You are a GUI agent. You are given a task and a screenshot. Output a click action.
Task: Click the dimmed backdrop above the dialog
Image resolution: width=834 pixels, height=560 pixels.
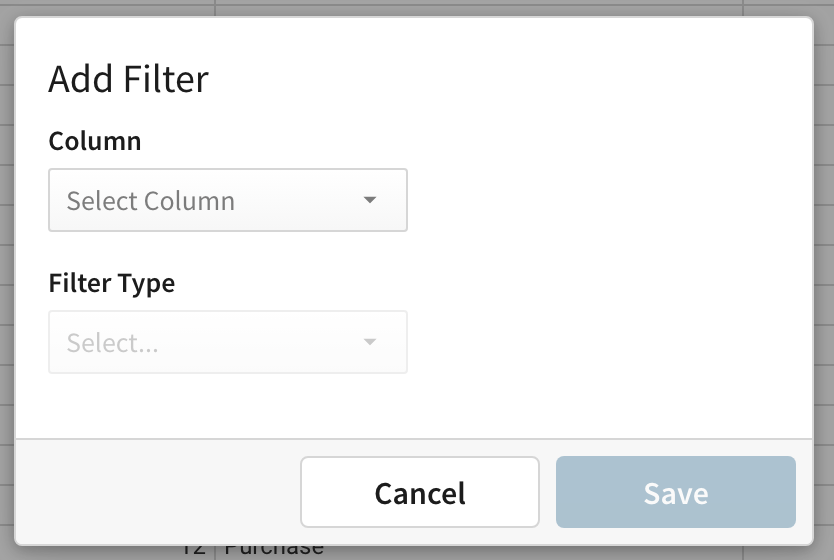(x=417, y=7)
